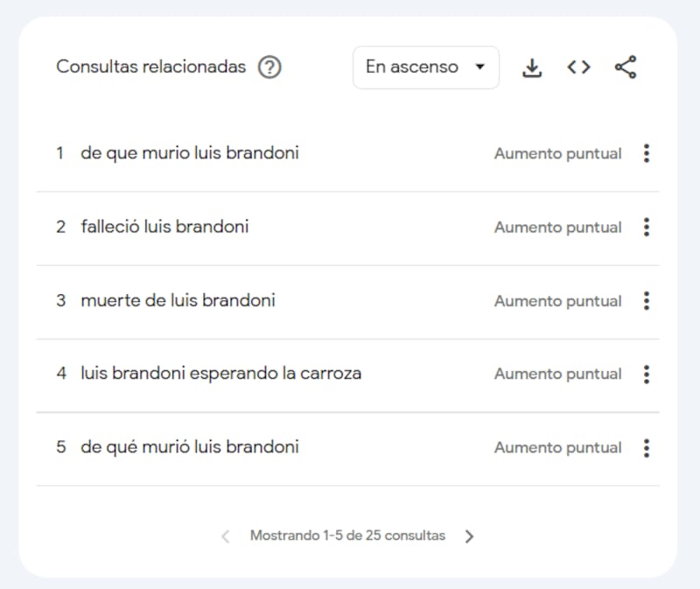The height and width of the screenshot is (589, 700).
Task: Click the previous page chevron
Action: (x=226, y=536)
